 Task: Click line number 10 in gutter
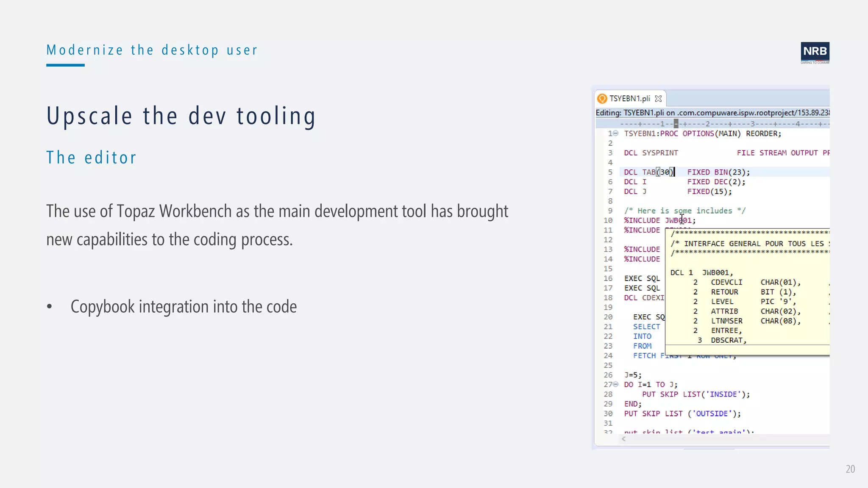click(608, 220)
